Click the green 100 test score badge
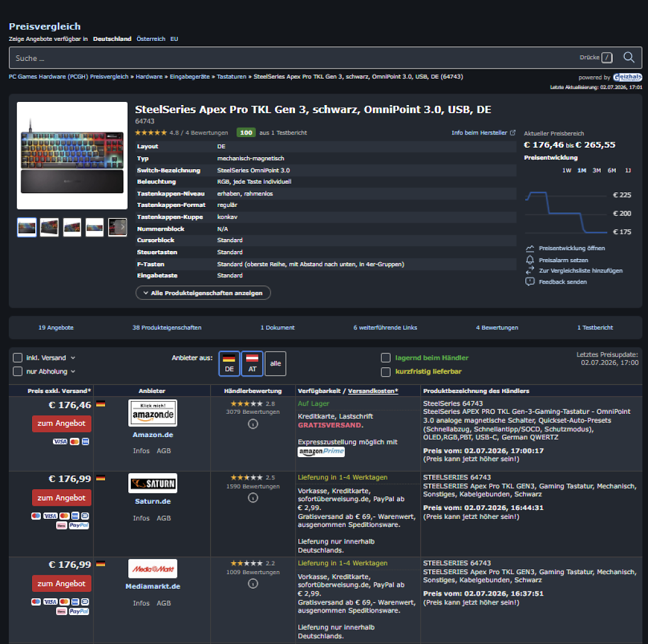648x644 pixels. point(246,133)
